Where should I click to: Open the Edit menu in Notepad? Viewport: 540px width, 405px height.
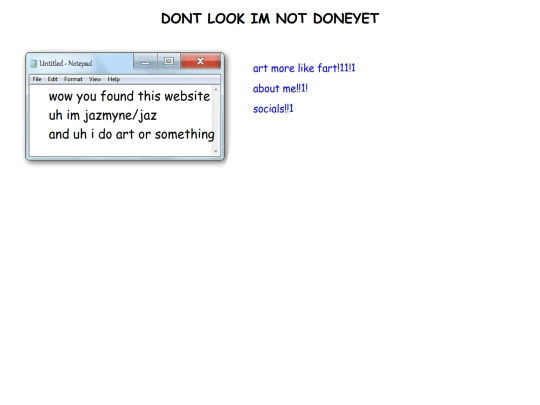52,79
